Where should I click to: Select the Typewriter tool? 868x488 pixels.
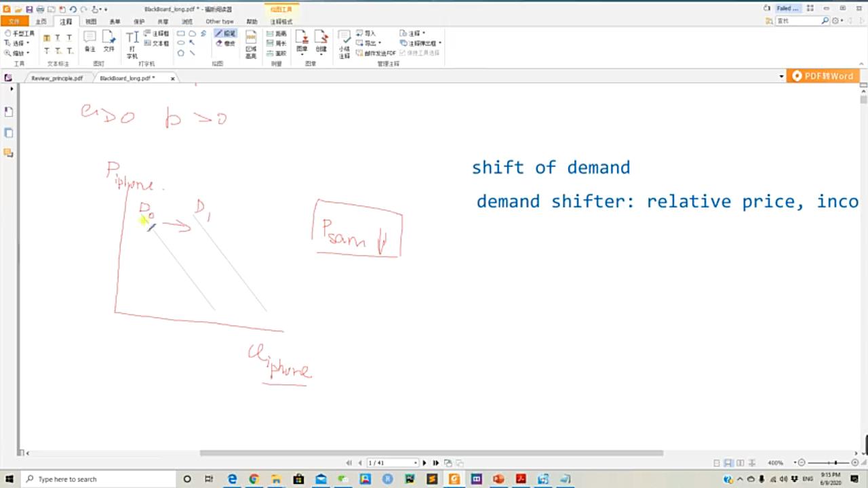coord(132,45)
